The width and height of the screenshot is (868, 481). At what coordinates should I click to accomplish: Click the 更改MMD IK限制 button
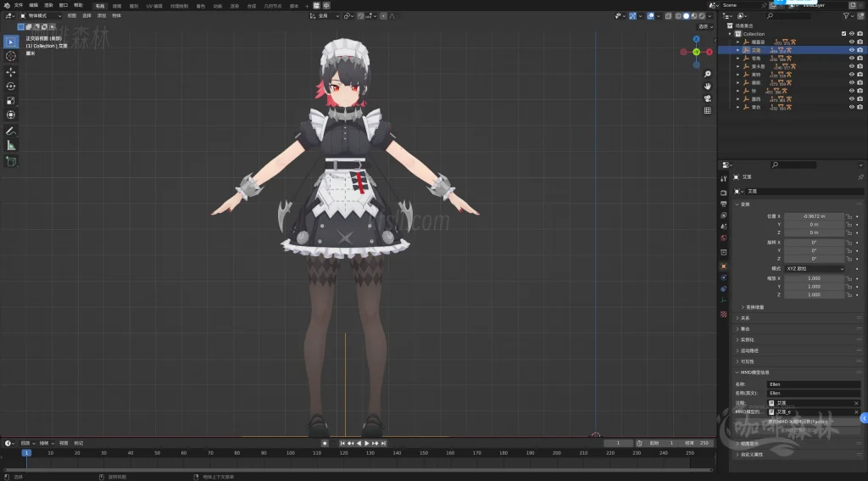click(x=813, y=422)
